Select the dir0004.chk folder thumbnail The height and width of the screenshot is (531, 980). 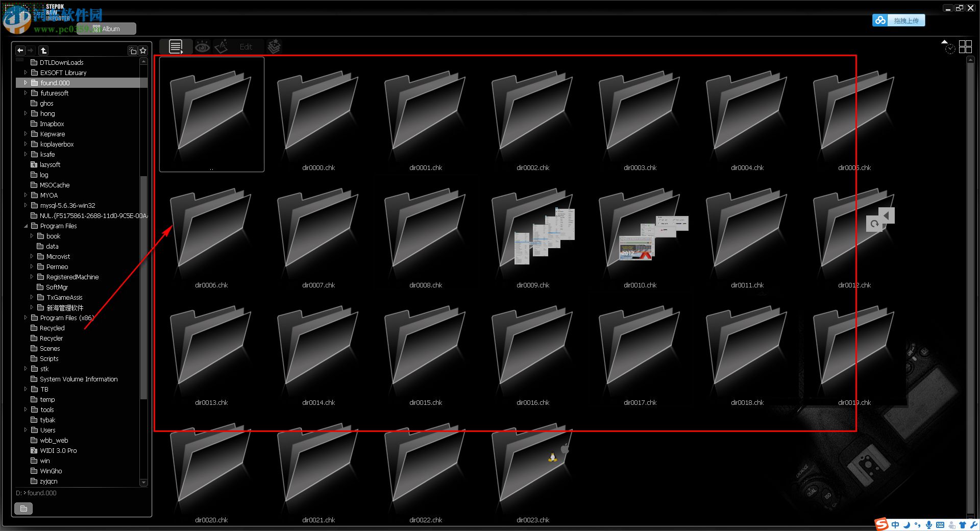[747, 120]
